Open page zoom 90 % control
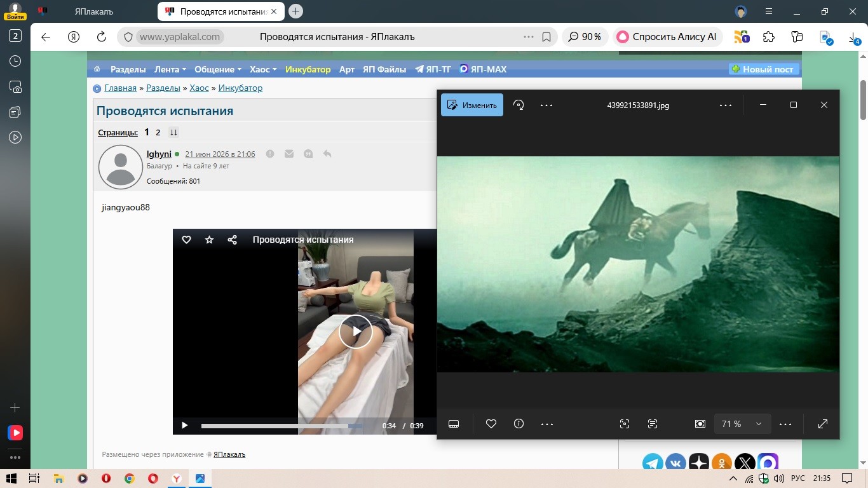Screen dimensions: 868x488 pyautogui.click(x=585, y=37)
